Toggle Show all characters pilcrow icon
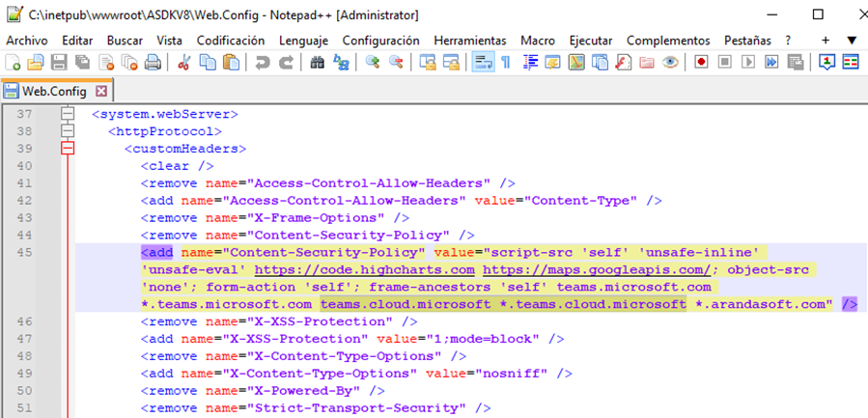Viewport: 868px width, 418px height. pyautogui.click(x=505, y=63)
